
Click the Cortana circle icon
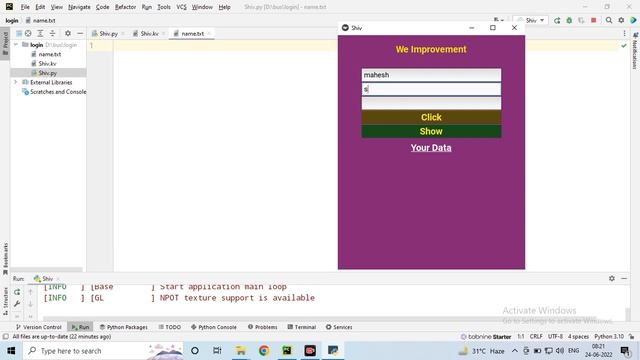pyautogui.click(x=195, y=351)
